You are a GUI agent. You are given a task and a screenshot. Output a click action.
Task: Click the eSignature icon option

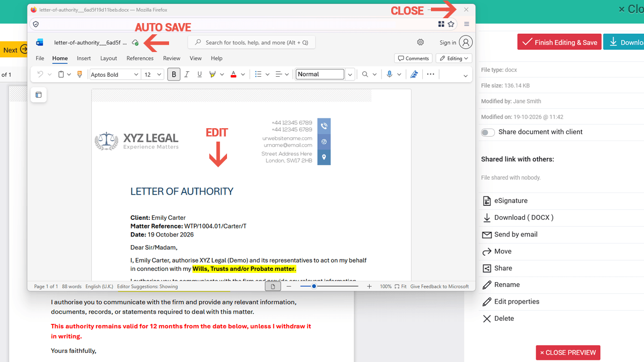tap(487, 201)
